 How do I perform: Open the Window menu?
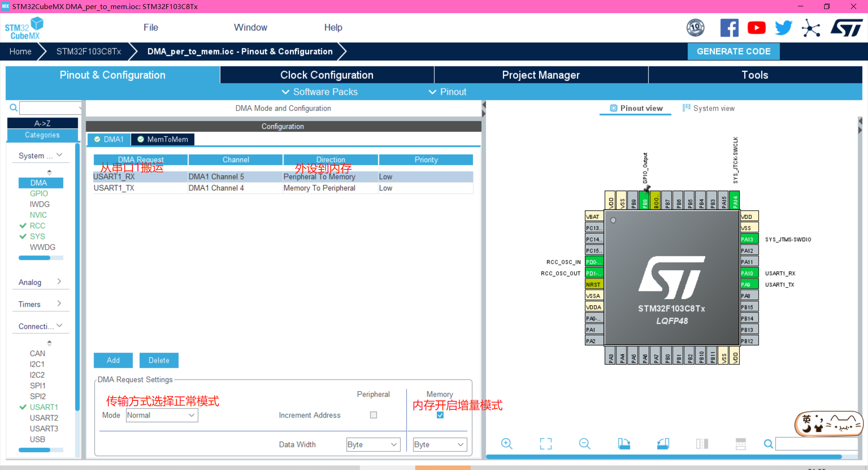pos(250,28)
